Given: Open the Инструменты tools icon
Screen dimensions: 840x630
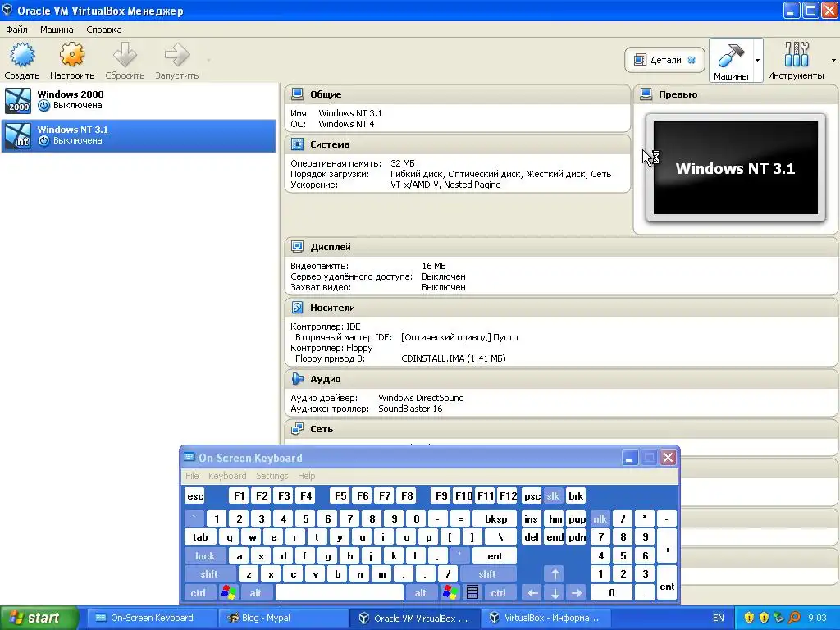Looking at the screenshot, I should point(796,54).
